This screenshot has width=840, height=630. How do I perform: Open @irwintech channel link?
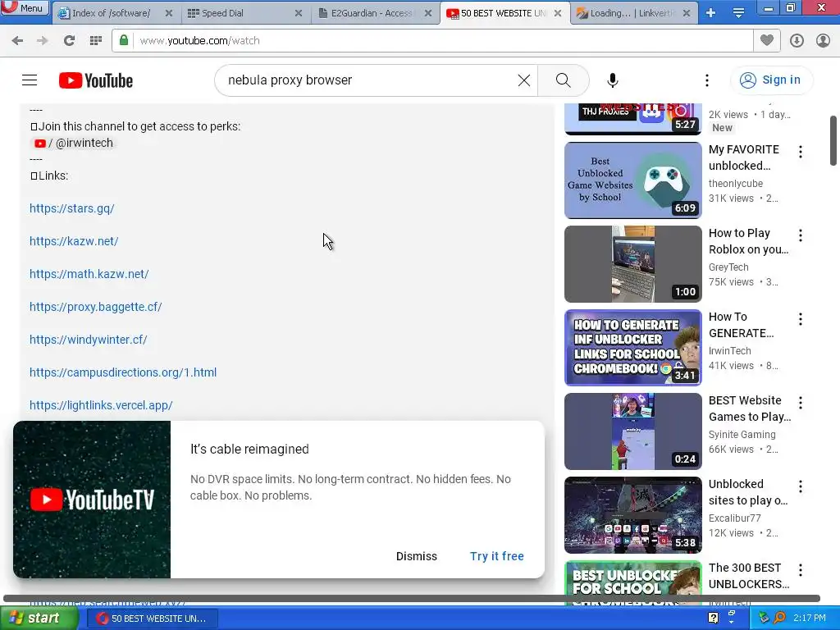[73, 143]
